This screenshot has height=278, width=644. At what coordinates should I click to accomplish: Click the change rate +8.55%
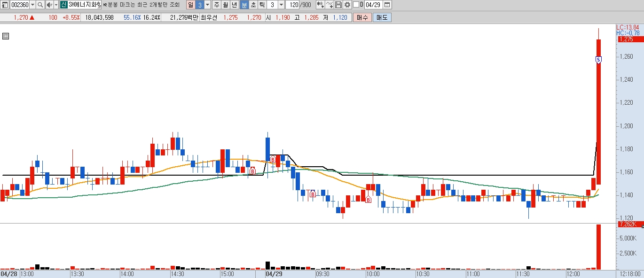[x=71, y=17]
